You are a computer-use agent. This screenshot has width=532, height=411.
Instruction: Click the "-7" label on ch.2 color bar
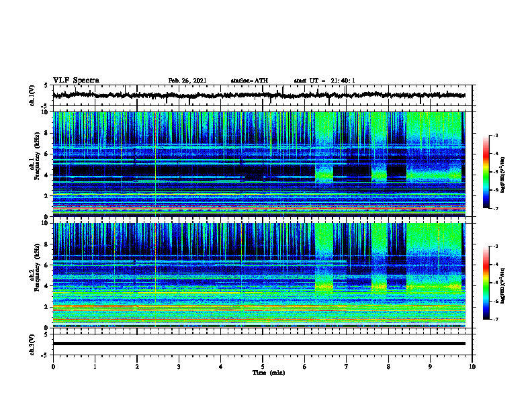(x=495, y=320)
